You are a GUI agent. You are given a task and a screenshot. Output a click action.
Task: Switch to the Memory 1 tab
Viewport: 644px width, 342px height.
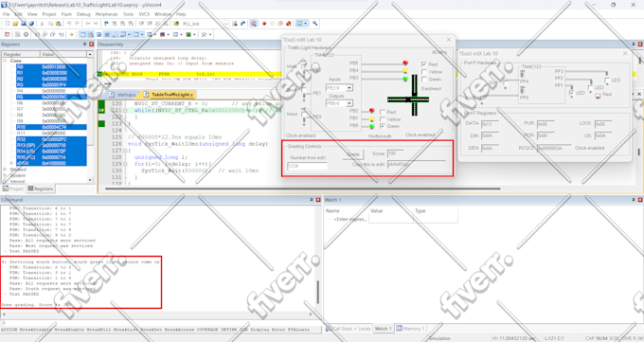coord(410,329)
